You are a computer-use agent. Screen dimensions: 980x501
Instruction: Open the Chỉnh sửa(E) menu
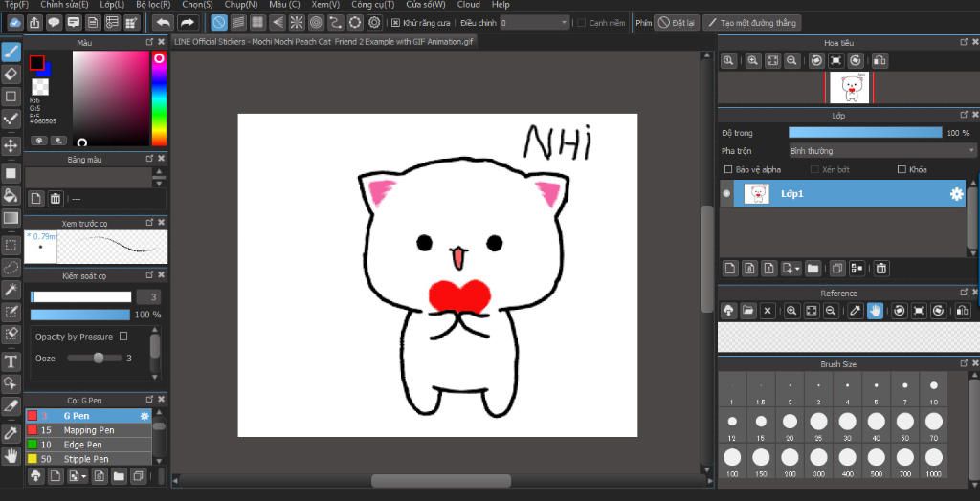[64, 5]
